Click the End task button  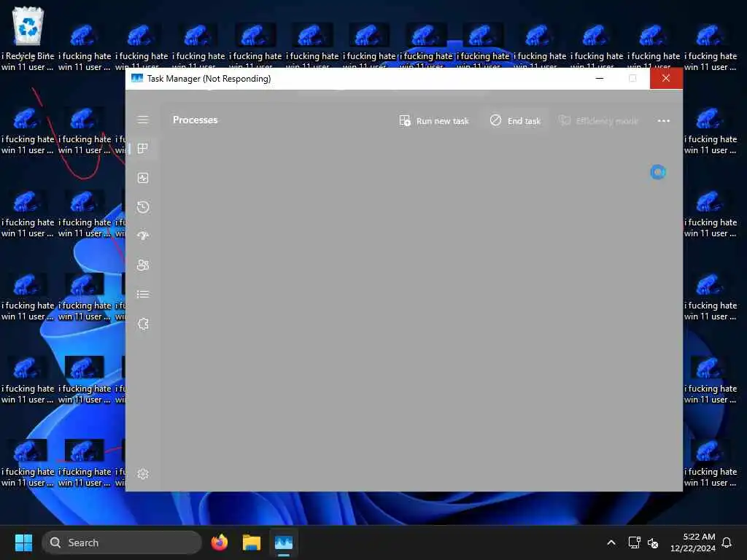click(x=515, y=121)
